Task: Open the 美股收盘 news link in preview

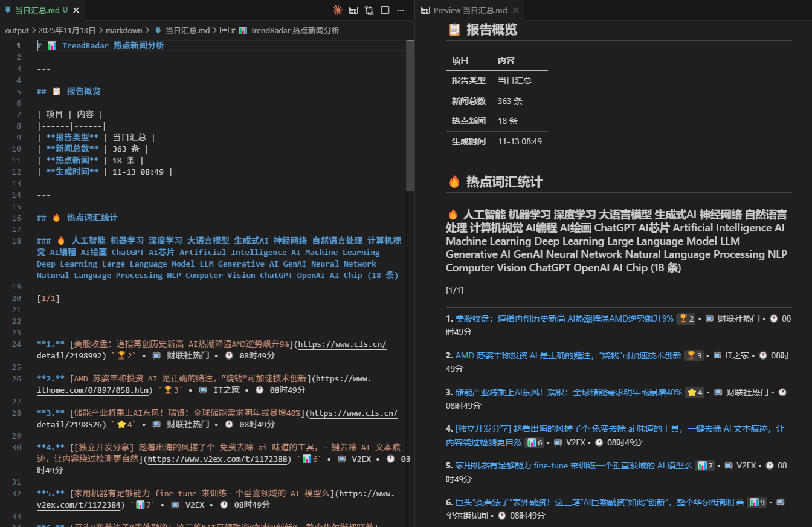Action: 564,318
